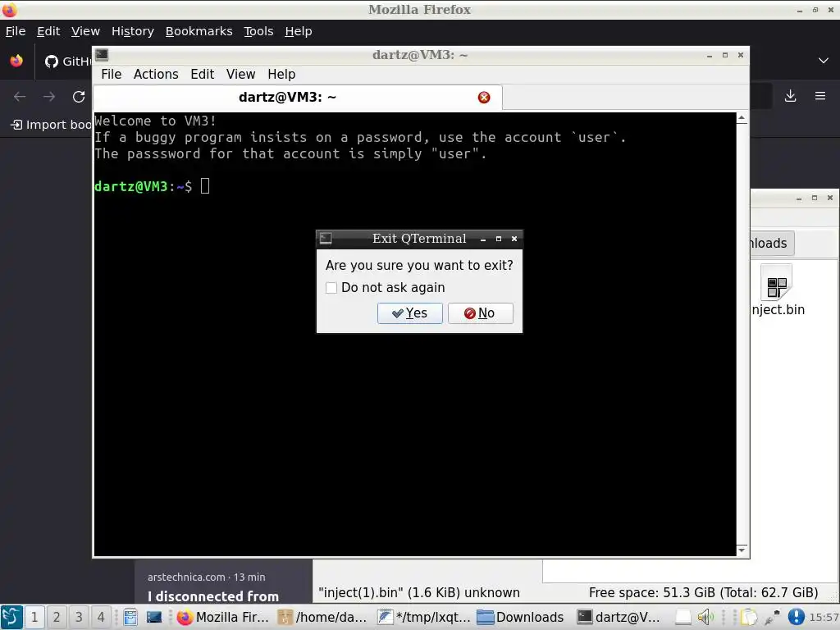Expand Firefox list all tabs chevron
The image size is (840, 630).
tap(824, 61)
